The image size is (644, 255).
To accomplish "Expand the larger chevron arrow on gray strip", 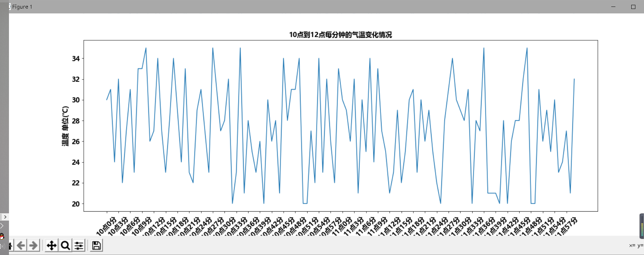I will (x=2, y=226).
